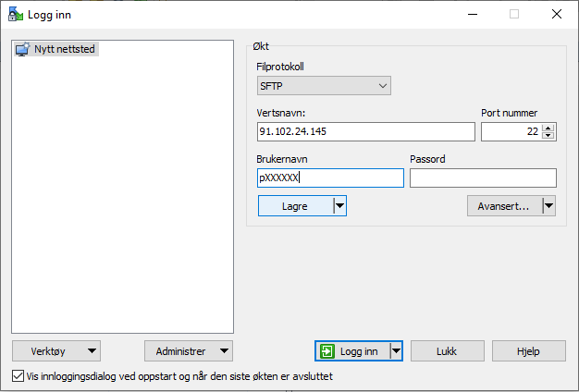The height and width of the screenshot is (392, 579).
Task: Expand the Avansert dropdown arrow
Action: coord(549,206)
